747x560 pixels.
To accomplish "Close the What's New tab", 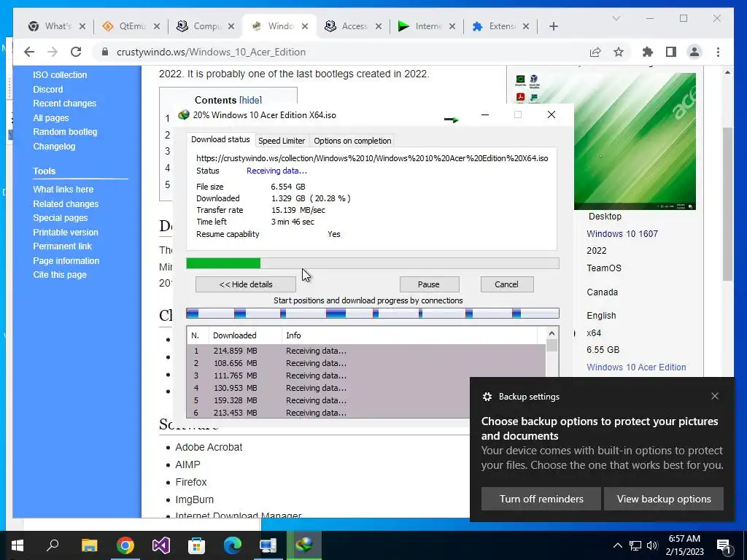I will 82,26.
